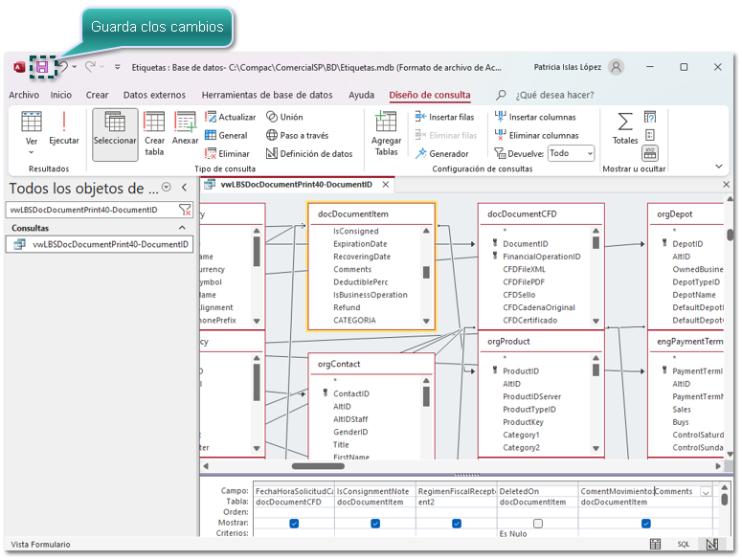
Task: Click the navigation pane search field
Action: pos(91,210)
